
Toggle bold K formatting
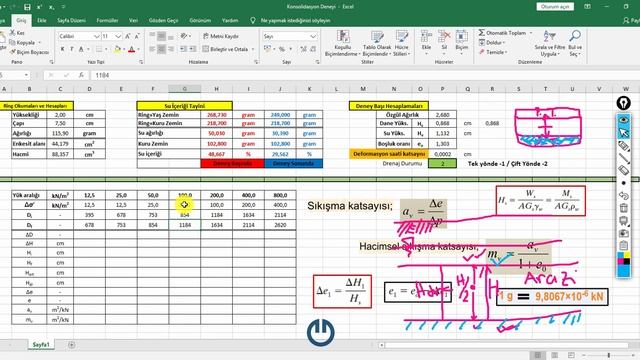[x=62, y=49]
